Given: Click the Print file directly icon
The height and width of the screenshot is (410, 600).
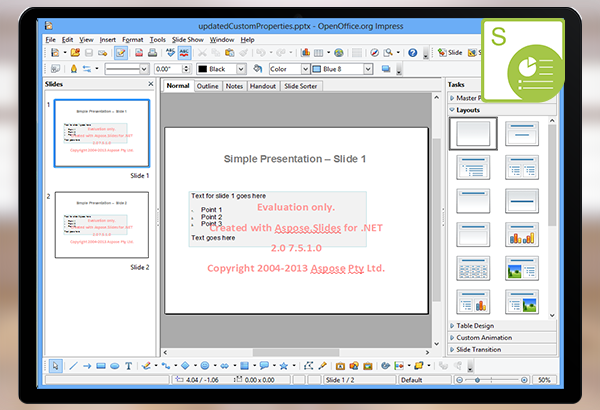Looking at the screenshot, I should point(152,52).
